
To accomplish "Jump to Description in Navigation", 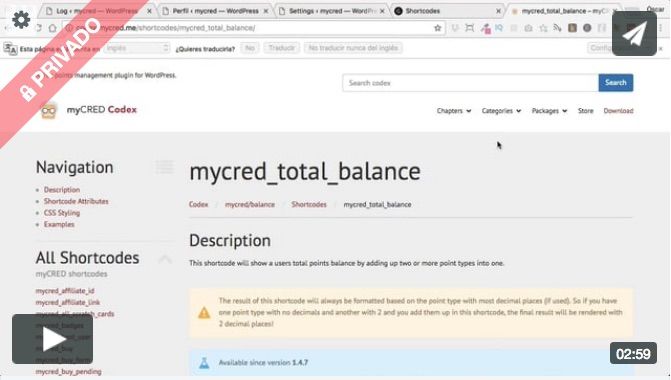I will [x=62, y=190].
